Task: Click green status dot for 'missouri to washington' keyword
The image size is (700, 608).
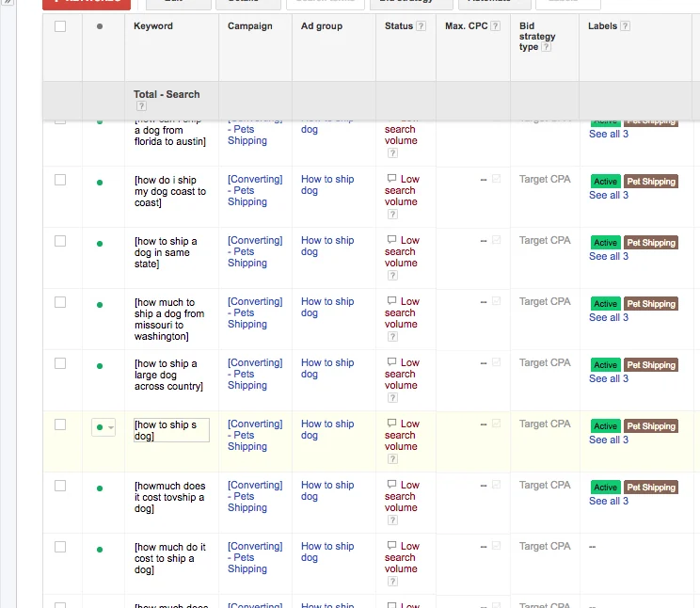Action: point(100,305)
